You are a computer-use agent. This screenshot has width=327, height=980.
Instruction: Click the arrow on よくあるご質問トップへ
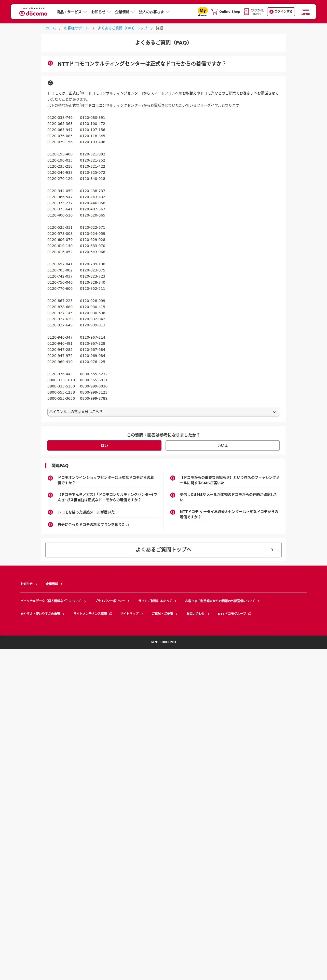coord(272,550)
